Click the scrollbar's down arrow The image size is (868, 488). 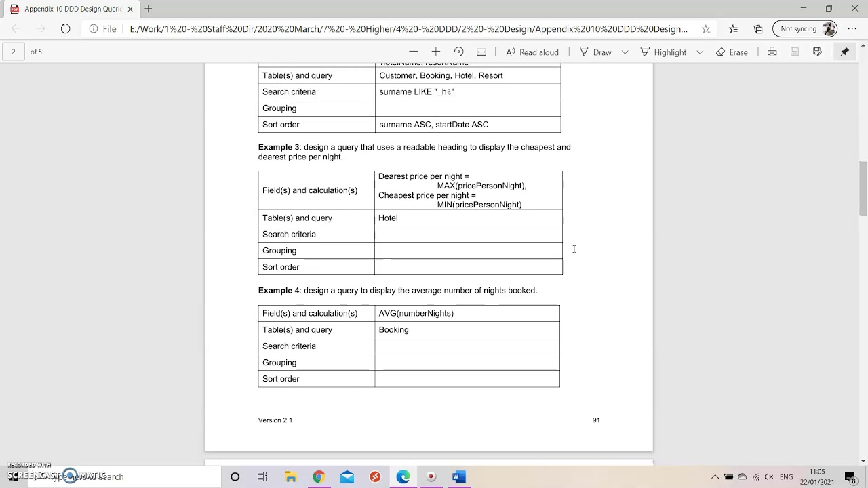(863, 462)
